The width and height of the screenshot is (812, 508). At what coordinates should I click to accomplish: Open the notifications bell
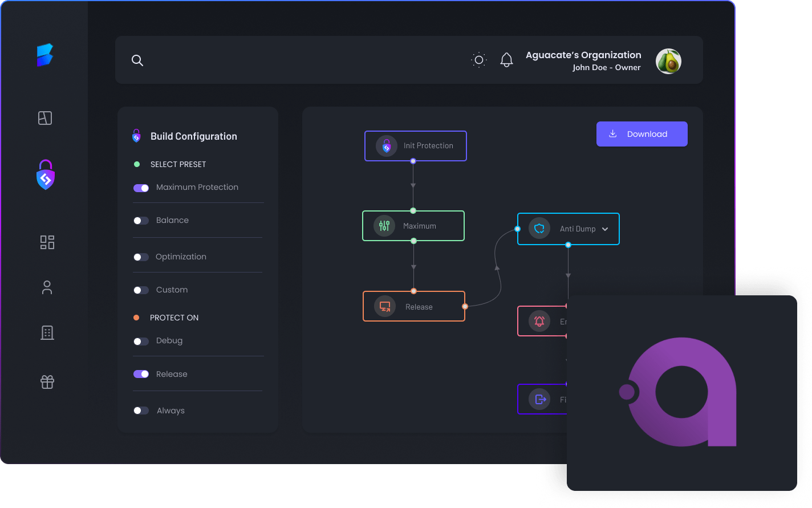pyautogui.click(x=506, y=60)
